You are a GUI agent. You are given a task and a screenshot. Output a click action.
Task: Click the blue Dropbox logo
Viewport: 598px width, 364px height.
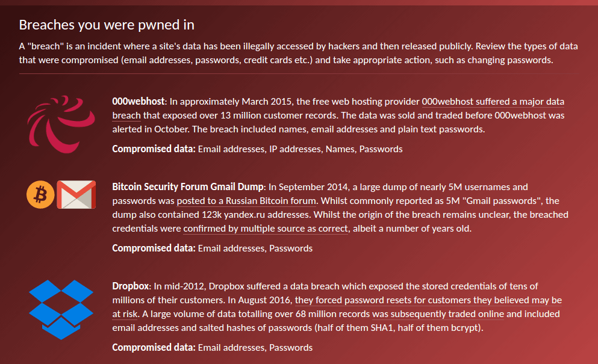tap(61, 309)
